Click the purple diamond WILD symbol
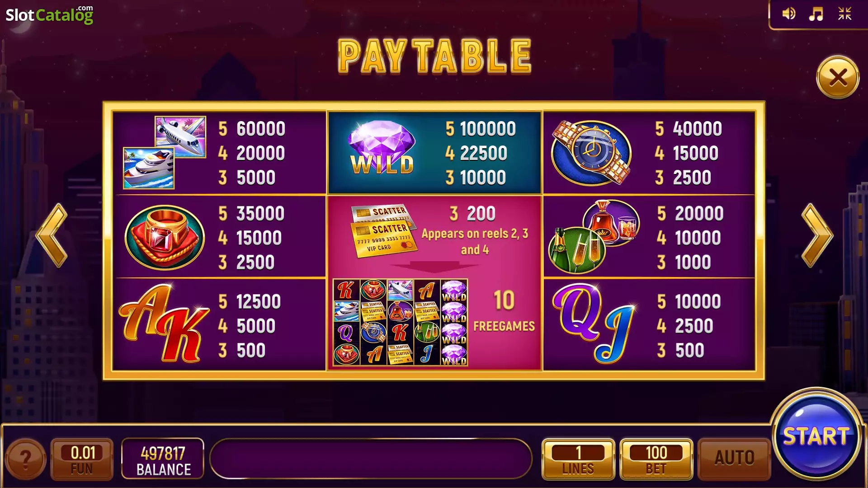 [382, 147]
